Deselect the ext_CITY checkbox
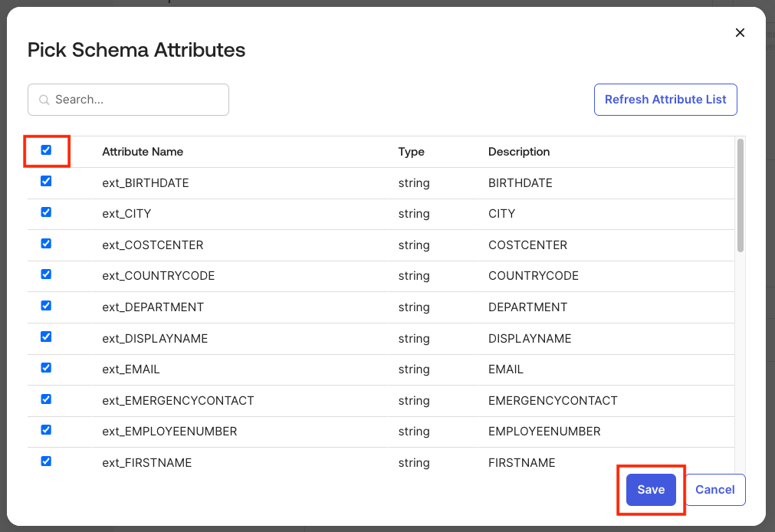 point(46,212)
